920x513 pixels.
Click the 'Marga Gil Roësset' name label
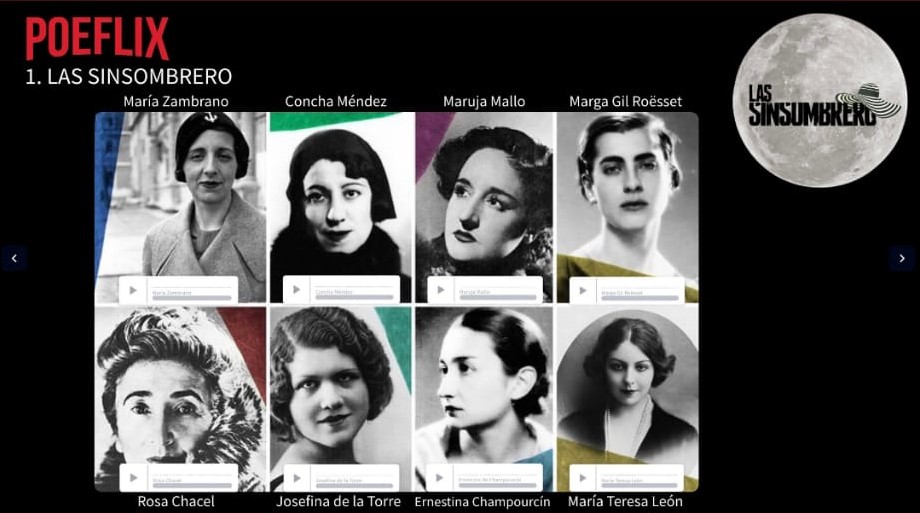(625, 102)
